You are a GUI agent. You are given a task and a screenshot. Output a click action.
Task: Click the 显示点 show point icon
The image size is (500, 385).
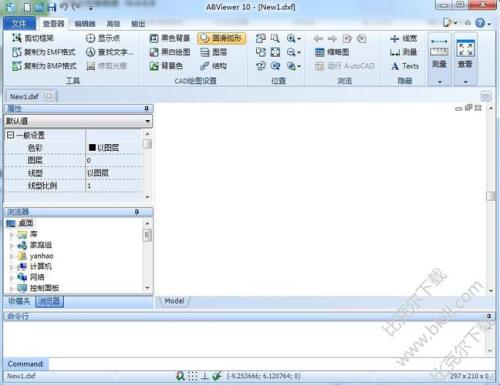(90, 38)
